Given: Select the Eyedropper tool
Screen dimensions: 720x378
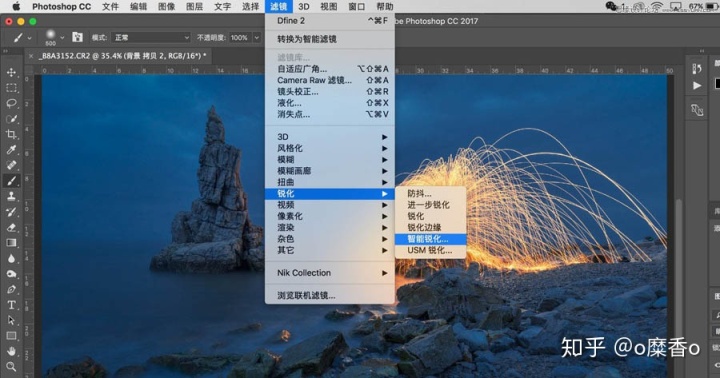Looking at the screenshot, I should pos(11,150).
